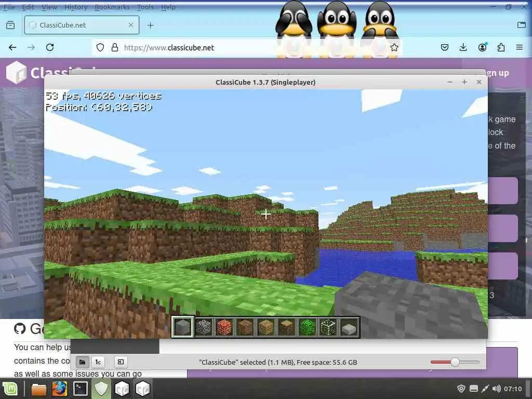The width and height of the screenshot is (532, 399).
Task: Close the ClassiCube.net tab
Action: pos(130,25)
